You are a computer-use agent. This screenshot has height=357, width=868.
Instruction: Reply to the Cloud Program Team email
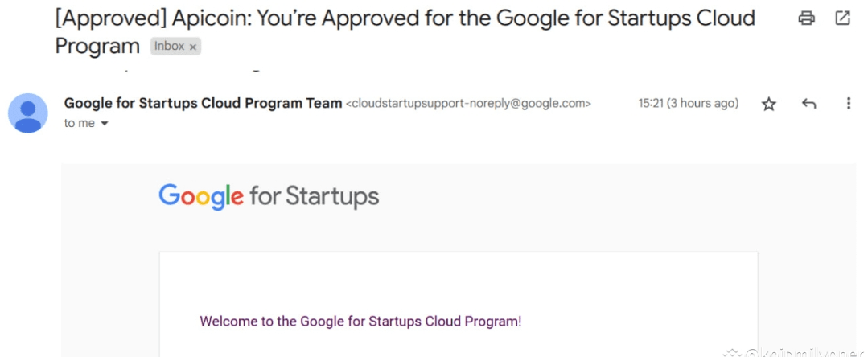click(x=809, y=104)
